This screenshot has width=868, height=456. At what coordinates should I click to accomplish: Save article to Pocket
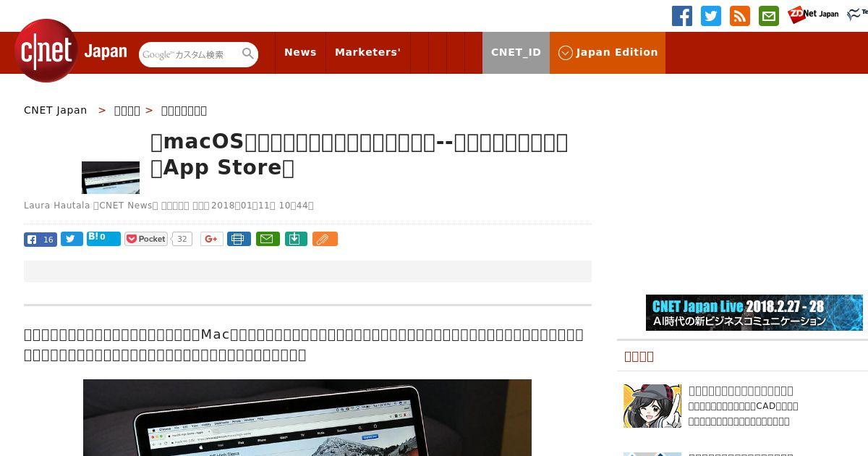[x=146, y=239]
